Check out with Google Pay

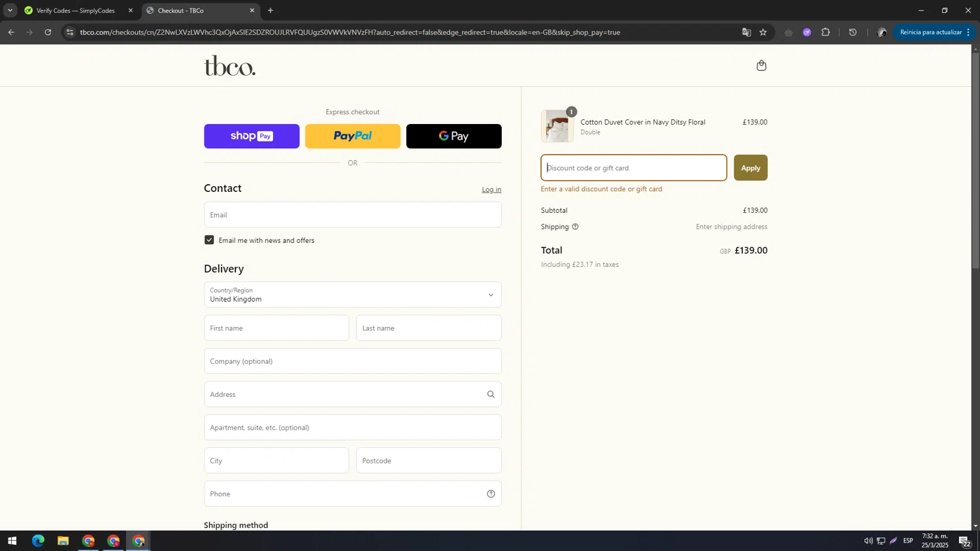coord(454,136)
